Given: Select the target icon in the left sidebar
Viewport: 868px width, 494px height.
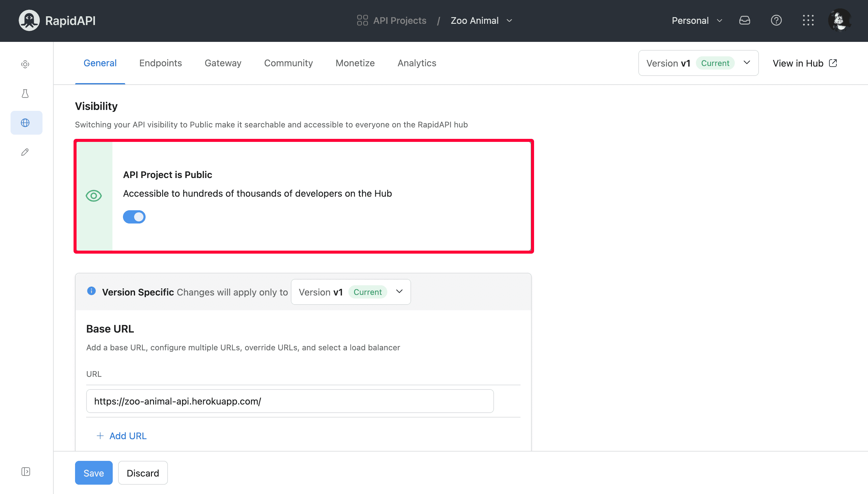Looking at the screenshot, I should [x=25, y=64].
